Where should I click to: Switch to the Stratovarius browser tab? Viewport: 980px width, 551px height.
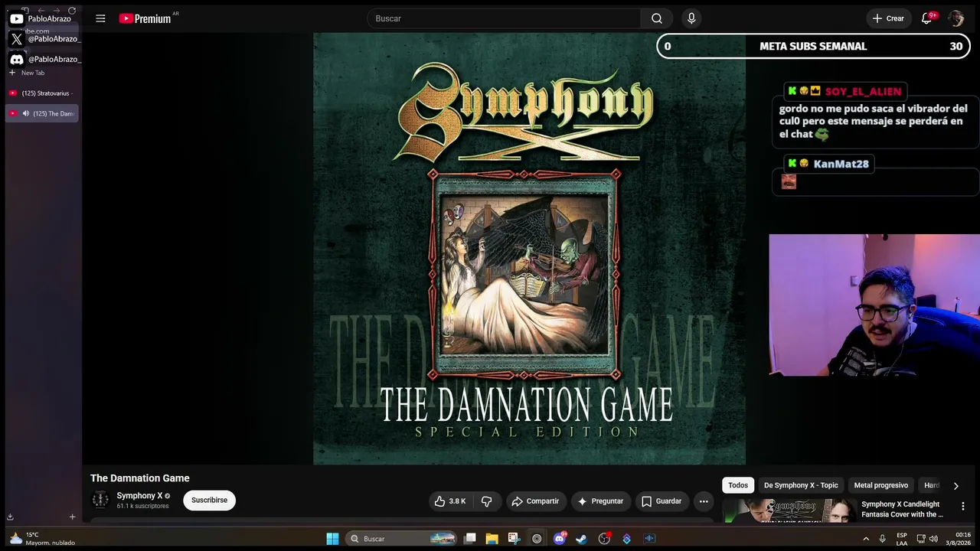click(42, 93)
